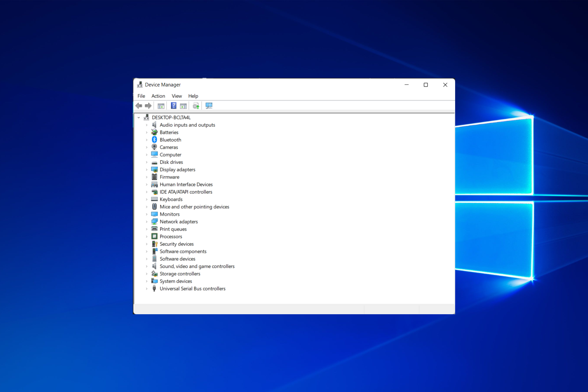Expand the Bluetooth category chevron

point(147,140)
